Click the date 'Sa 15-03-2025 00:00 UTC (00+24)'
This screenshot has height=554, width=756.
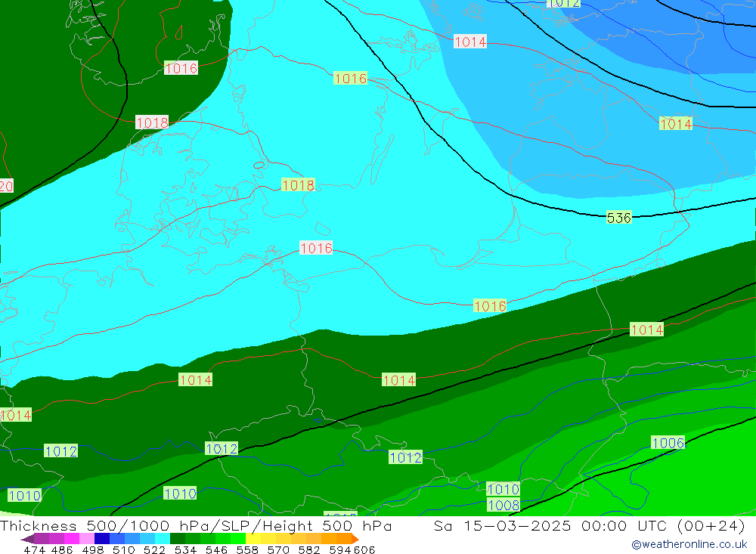pyautogui.click(x=589, y=525)
